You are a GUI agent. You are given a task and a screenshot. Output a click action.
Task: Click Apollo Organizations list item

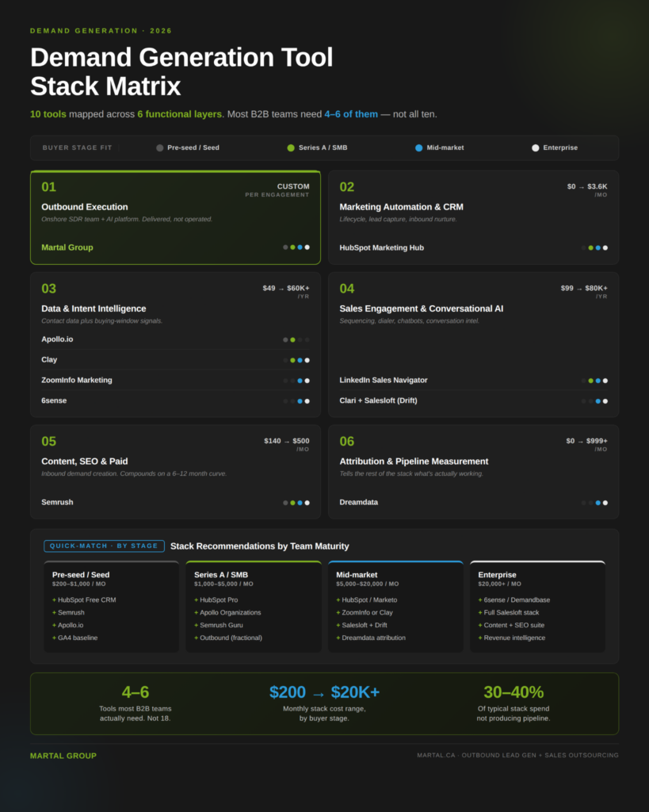227,613
